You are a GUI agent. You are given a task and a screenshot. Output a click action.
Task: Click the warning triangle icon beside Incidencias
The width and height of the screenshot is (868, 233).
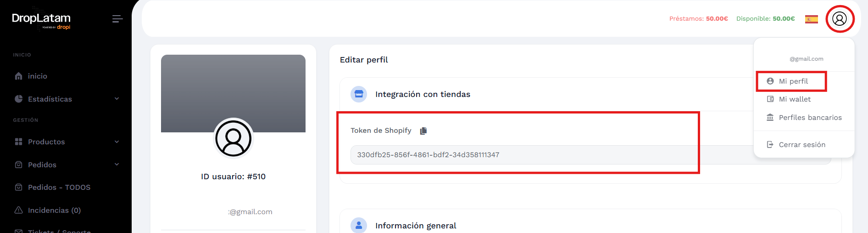coord(18,210)
